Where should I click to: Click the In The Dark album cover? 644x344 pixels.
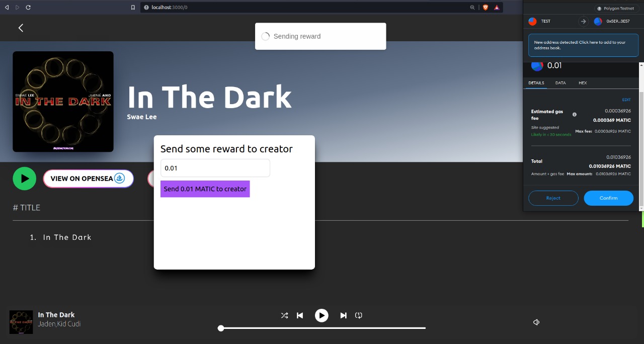63,102
